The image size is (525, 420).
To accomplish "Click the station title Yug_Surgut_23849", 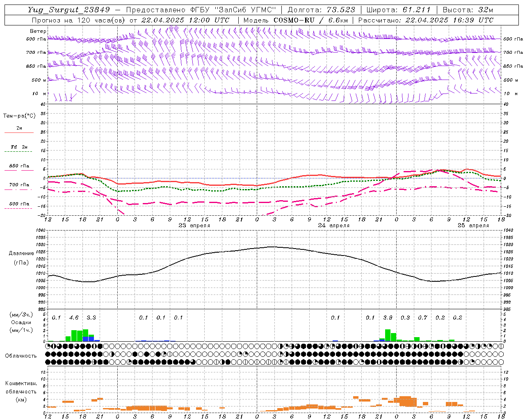I will click(68, 10).
